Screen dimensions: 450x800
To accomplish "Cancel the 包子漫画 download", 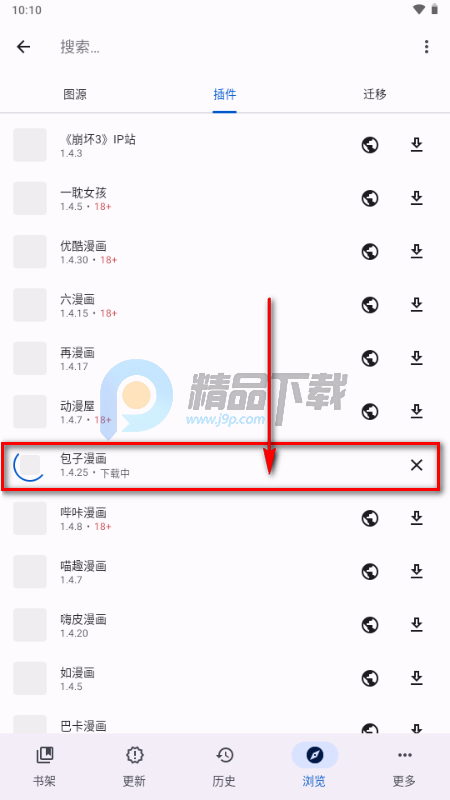I will point(417,465).
